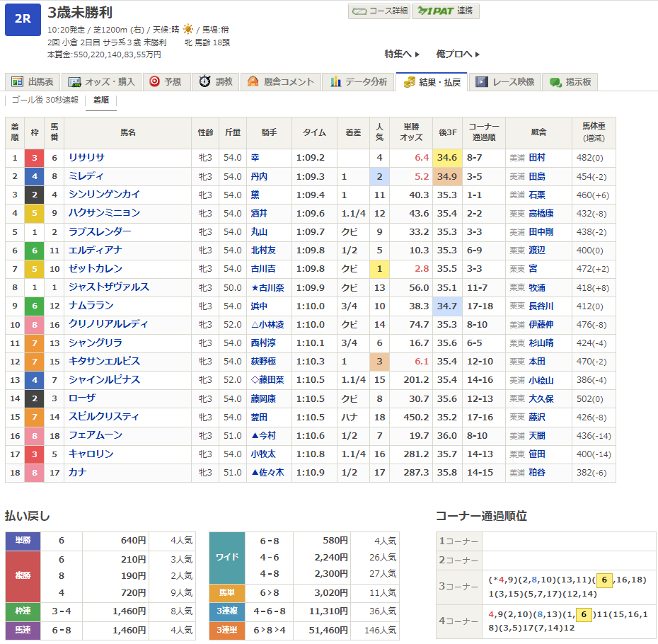Viewport: 658px width, 644px height.
Task: Select the 予想 target icon
Action: [x=154, y=82]
